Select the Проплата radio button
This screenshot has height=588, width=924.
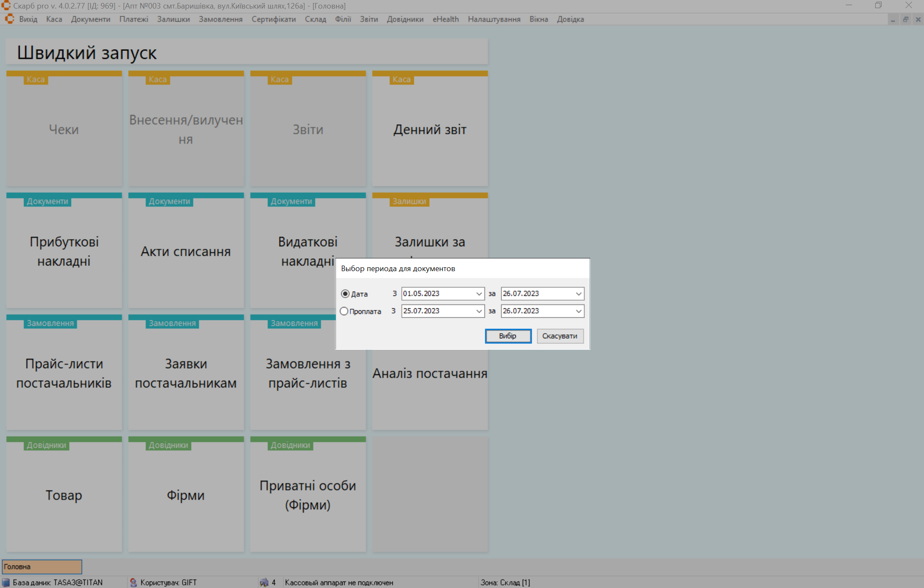tap(344, 311)
